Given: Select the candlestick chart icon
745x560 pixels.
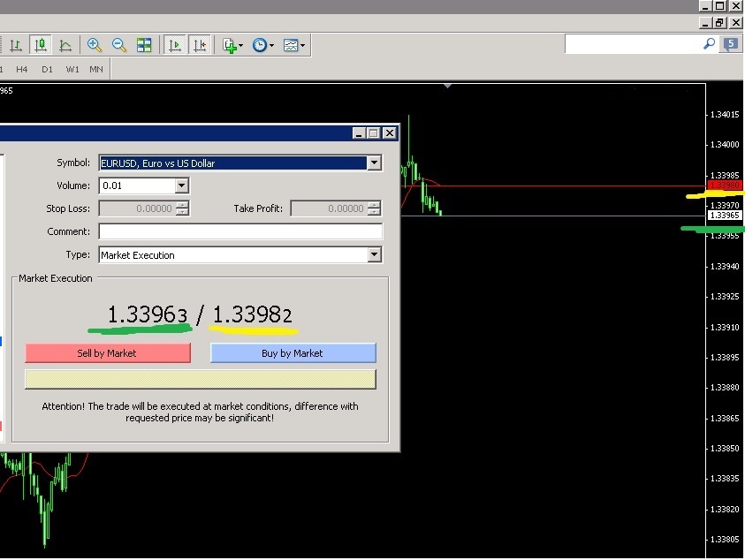Looking at the screenshot, I should tap(41, 45).
